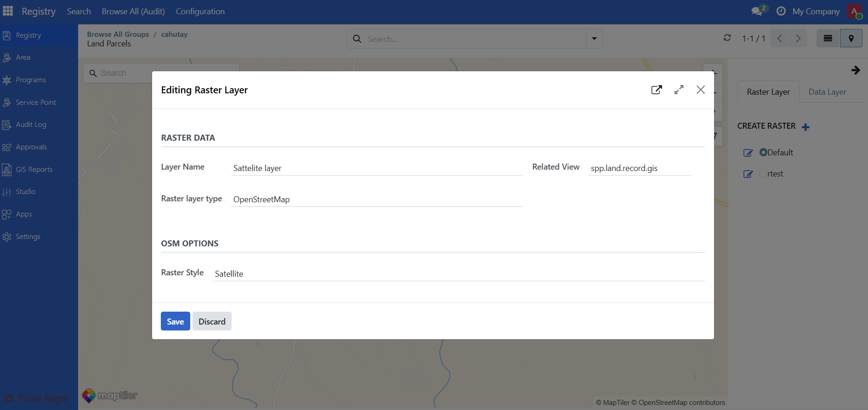Open the apps grid menu icon
This screenshot has width=868, height=410.
click(x=8, y=11)
